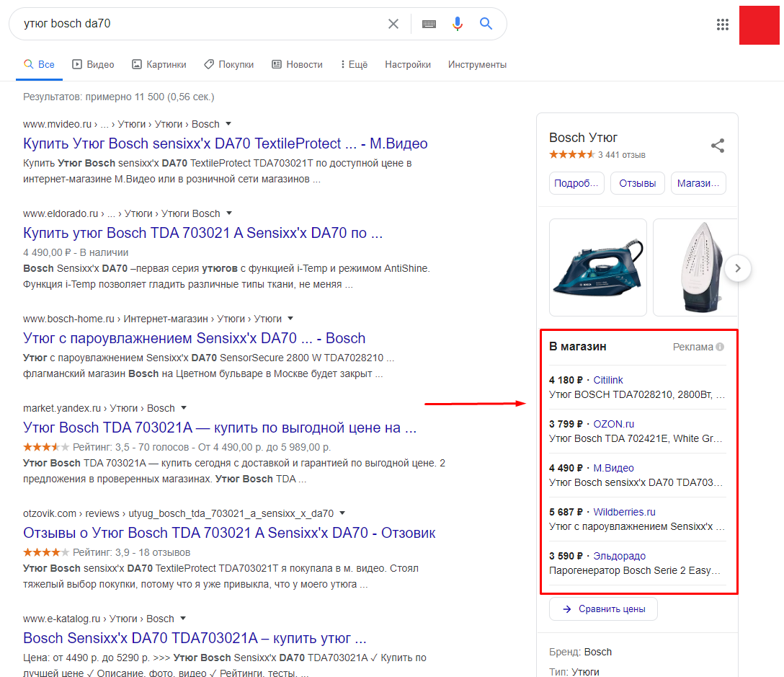Switch to the Новости tab

(297, 65)
